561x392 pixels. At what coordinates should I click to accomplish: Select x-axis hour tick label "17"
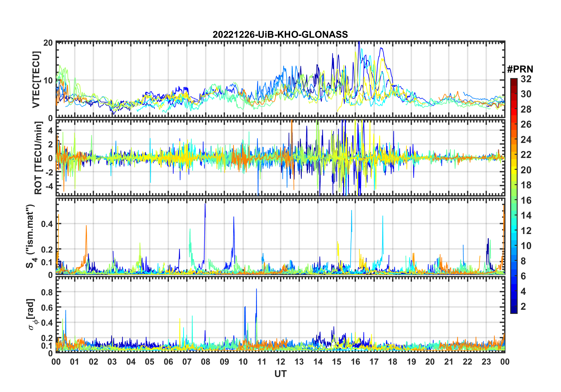click(x=374, y=362)
